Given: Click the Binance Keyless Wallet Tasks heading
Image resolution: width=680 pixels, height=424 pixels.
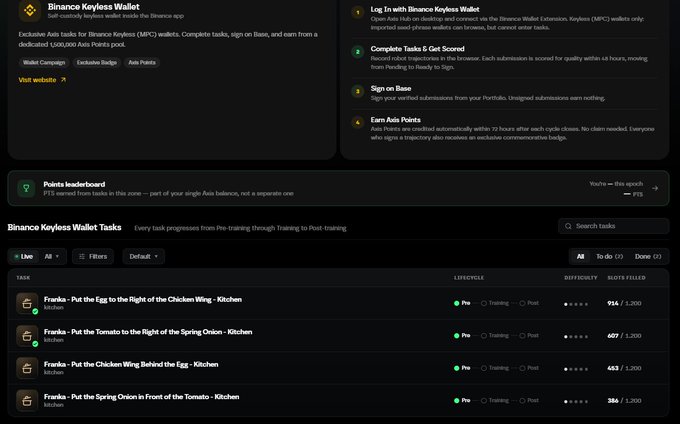Looking at the screenshot, I should (x=64, y=227).
